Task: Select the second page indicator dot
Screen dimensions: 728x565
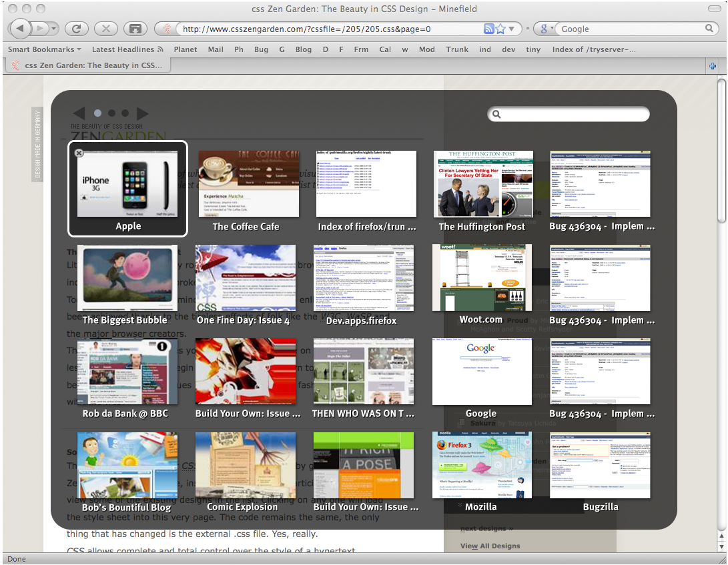Action: point(111,113)
